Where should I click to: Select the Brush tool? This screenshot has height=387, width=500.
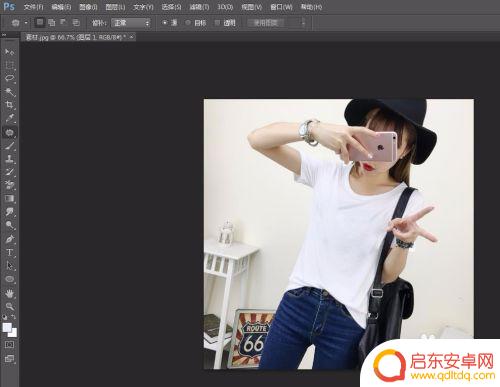[9, 146]
